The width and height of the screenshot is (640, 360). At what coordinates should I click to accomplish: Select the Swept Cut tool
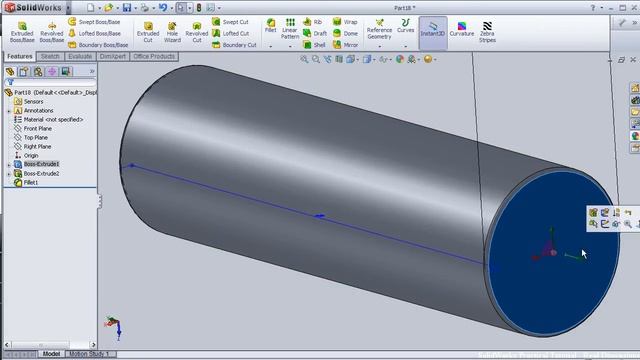[x=230, y=22]
